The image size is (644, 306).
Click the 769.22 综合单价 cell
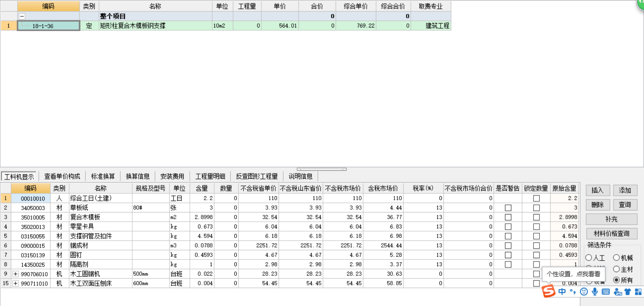pyautogui.click(x=356, y=26)
